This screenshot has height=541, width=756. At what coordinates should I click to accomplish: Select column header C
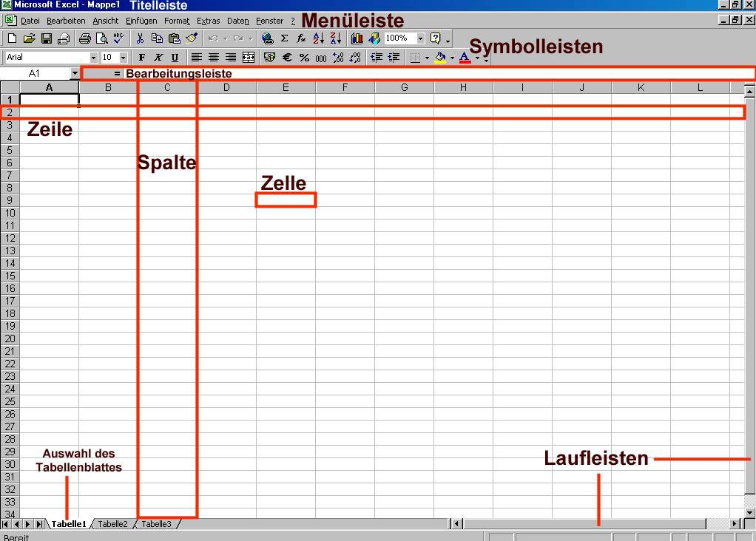167,88
